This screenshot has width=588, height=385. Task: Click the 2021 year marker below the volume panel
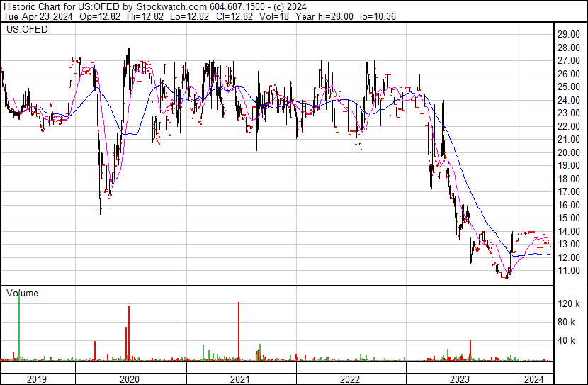tap(242, 379)
